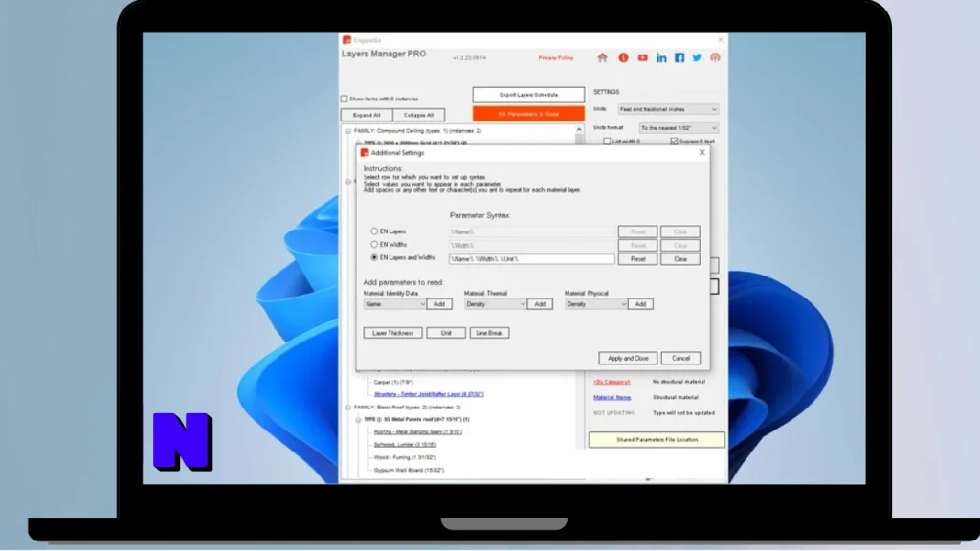Select Wood - Furring tree row
Screen dimensions: 980x551
pos(405,457)
